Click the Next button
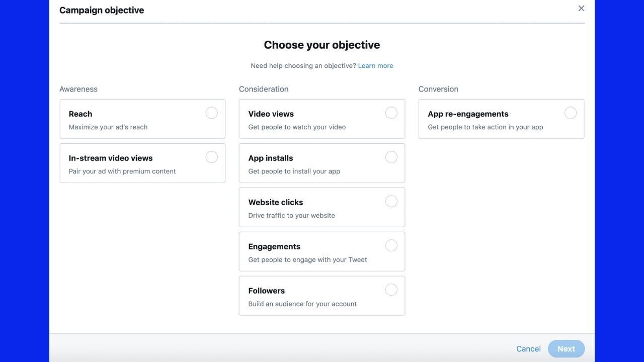The width and height of the screenshot is (644, 362). (x=566, y=349)
